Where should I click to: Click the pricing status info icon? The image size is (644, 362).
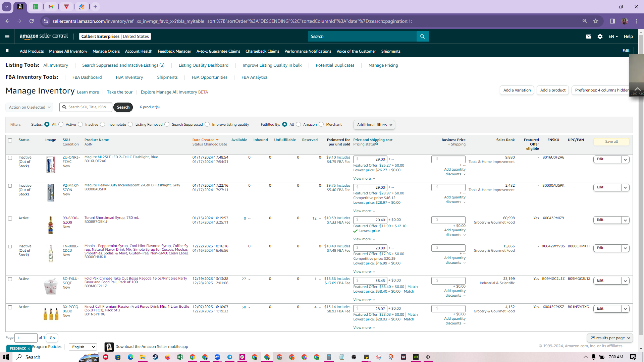pyautogui.click(x=377, y=144)
